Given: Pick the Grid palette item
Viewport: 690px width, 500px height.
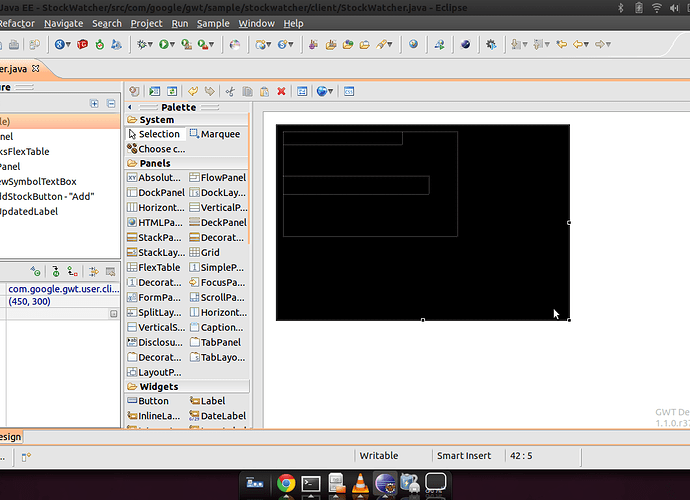Looking at the screenshot, I should 204,253.
